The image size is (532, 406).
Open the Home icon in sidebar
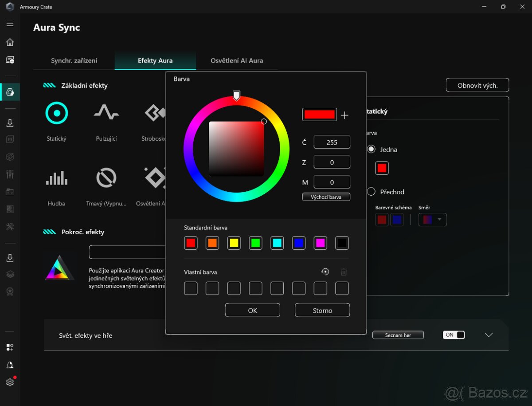pos(10,42)
